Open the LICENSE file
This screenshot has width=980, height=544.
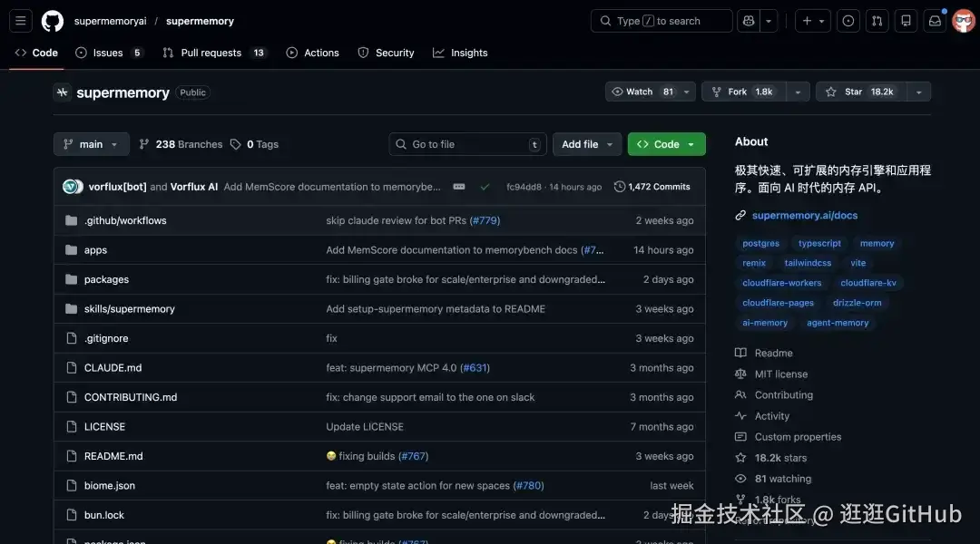104,426
